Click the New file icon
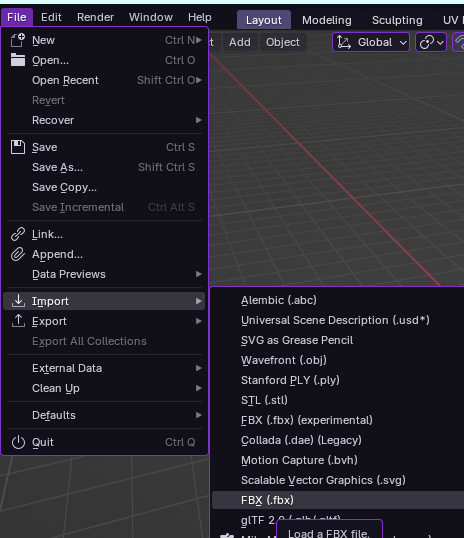Viewport: 464px width, 538px height. (18, 40)
